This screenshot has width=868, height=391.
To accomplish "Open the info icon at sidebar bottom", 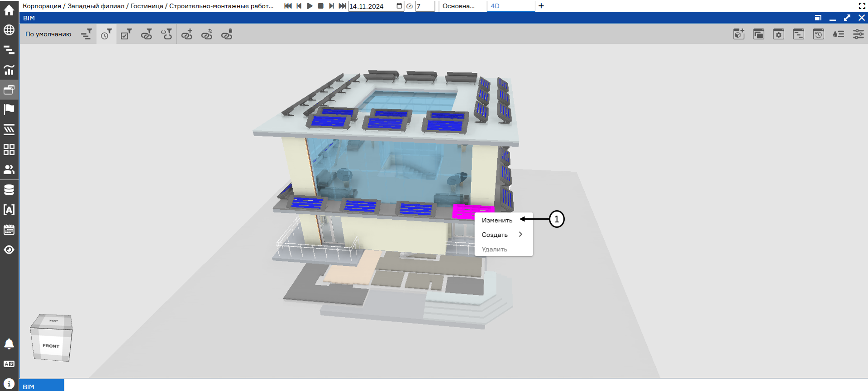I will click(x=9, y=384).
